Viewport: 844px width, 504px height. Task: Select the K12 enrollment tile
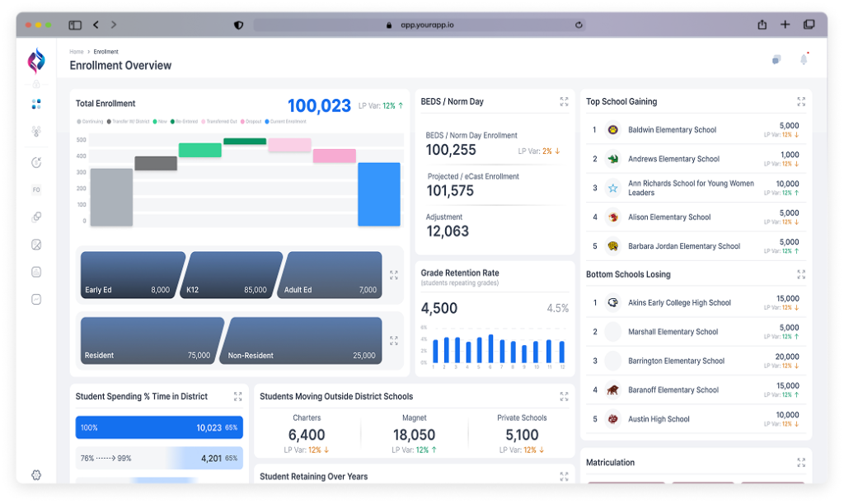point(228,275)
